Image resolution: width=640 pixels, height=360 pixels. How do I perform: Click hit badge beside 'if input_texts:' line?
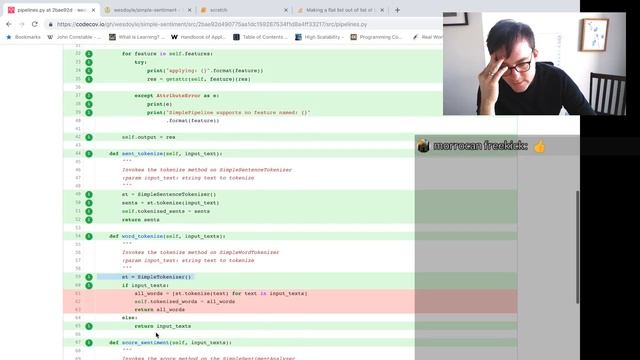point(89,285)
